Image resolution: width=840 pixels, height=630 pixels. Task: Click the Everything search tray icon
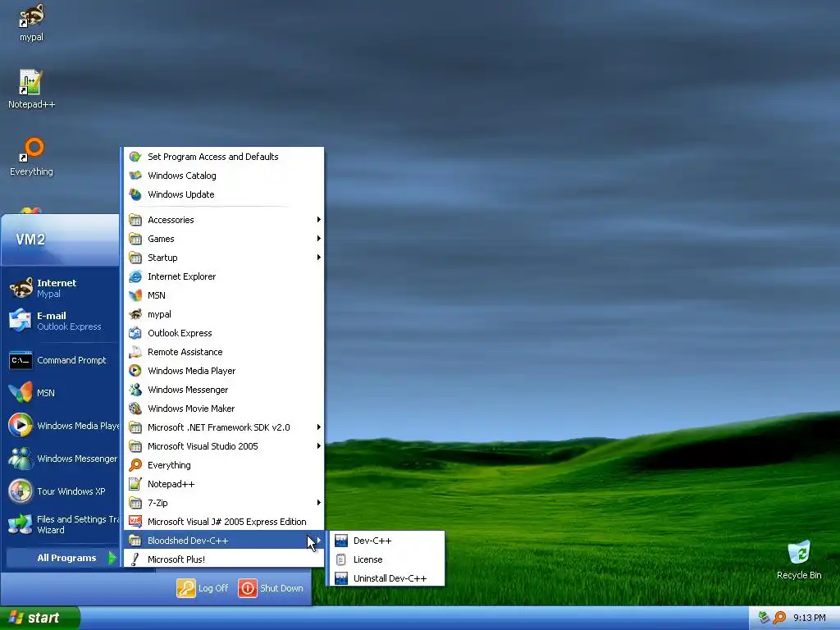(779, 618)
